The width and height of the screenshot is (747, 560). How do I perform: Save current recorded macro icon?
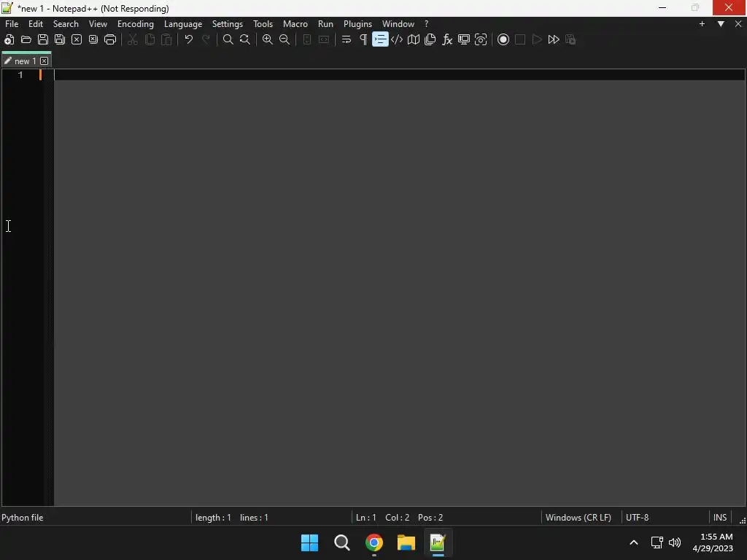pyautogui.click(x=570, y=39)
